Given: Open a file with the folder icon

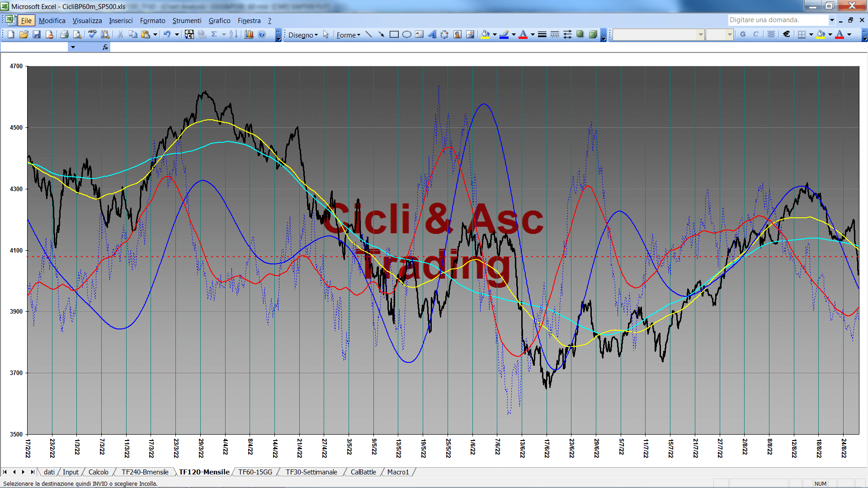Looking at the screenshot, I should (24, 34).
